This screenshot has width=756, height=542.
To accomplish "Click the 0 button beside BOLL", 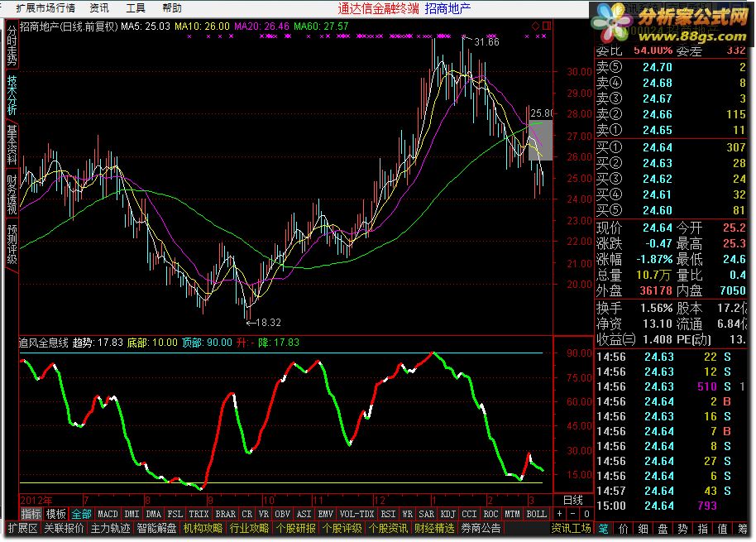I will (x=586, y=514).
